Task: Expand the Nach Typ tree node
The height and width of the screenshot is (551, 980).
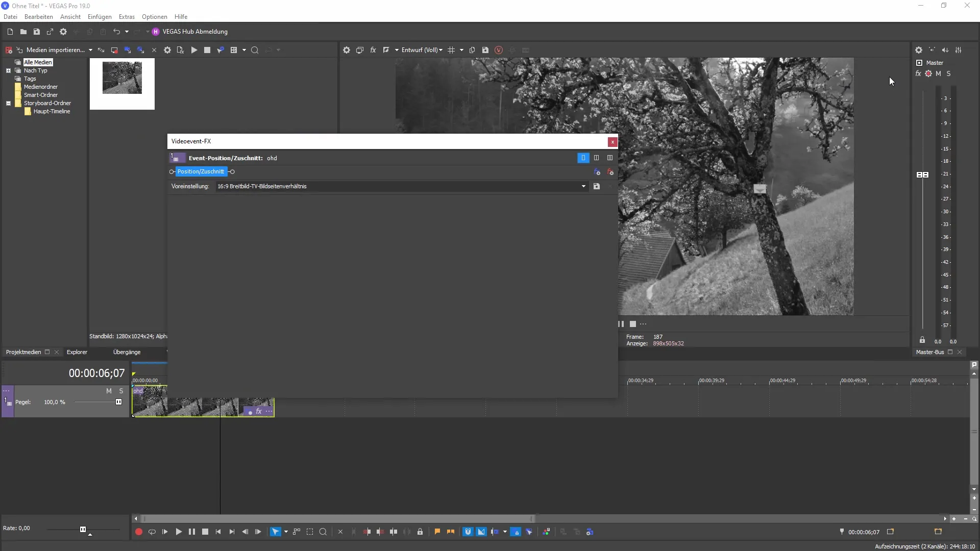Action: [x=8, y=70]
